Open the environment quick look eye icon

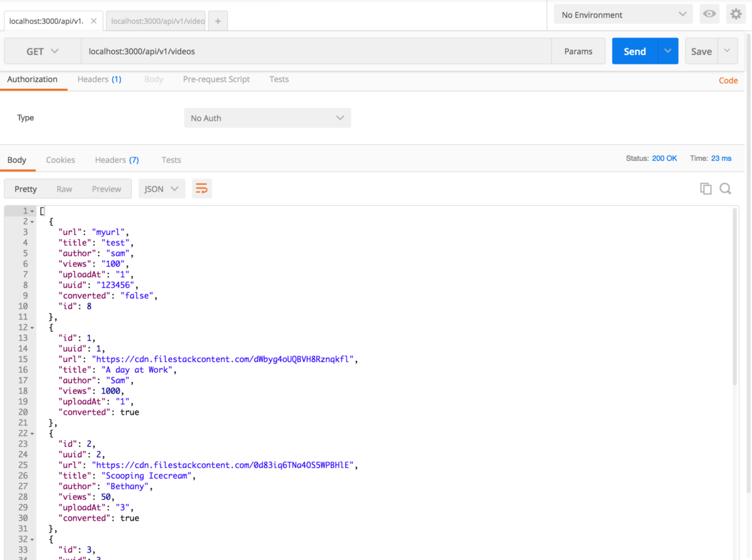pos(709,14)
